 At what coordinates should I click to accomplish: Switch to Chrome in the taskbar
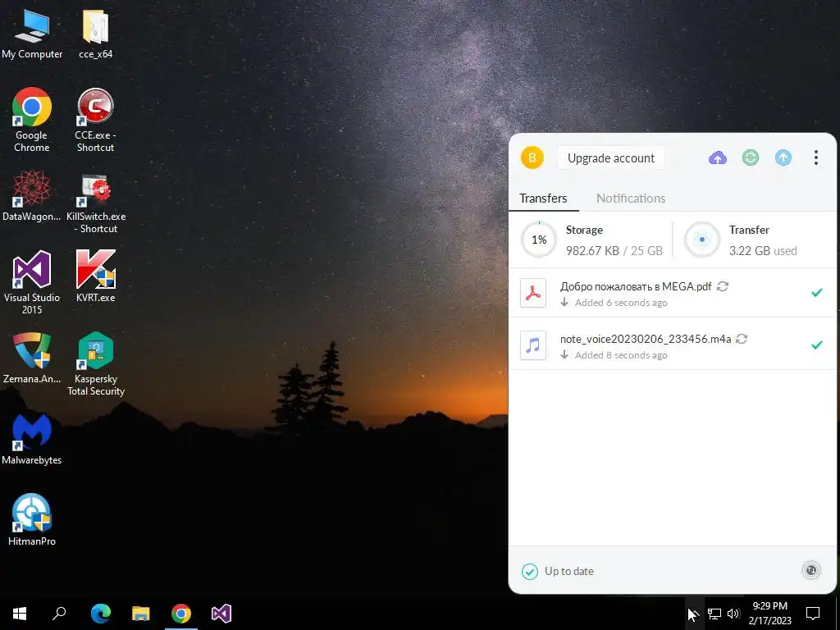(181, 614)
